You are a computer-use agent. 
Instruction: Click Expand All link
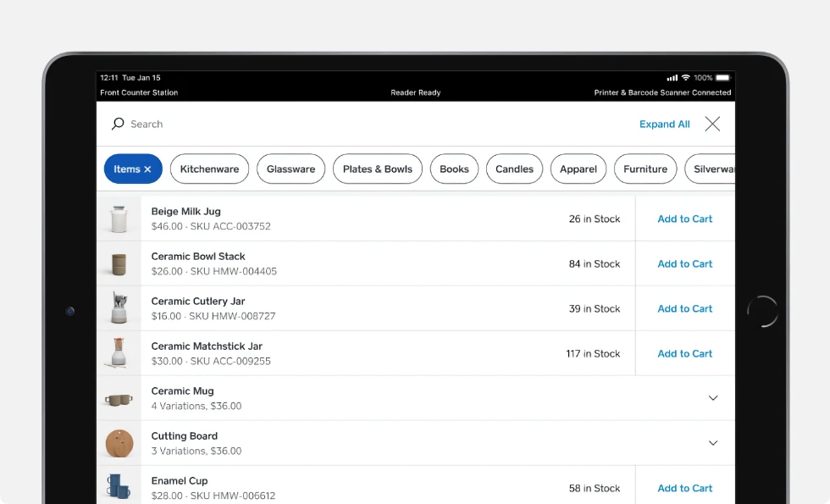[x=664, y=124]
